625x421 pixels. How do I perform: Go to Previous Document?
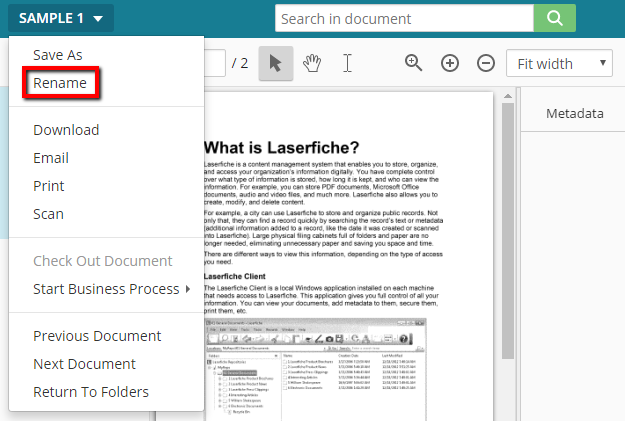(x=97, y=336)
